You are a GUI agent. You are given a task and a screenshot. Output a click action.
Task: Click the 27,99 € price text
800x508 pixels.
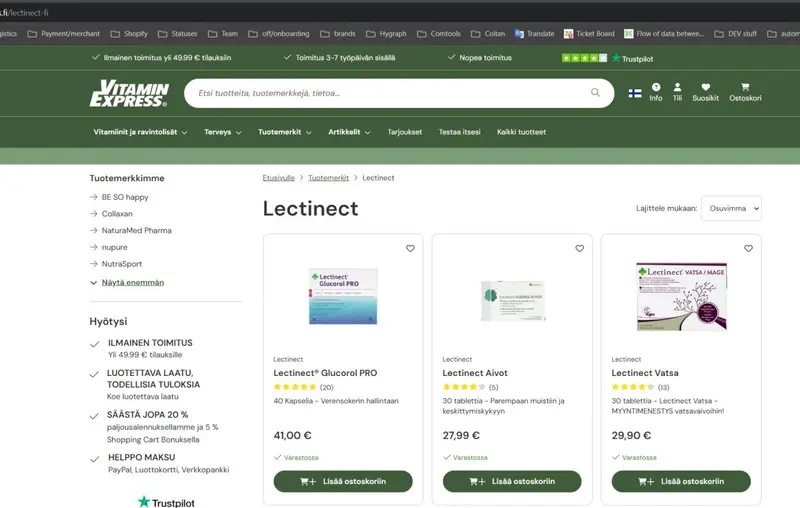pos(461,436)
